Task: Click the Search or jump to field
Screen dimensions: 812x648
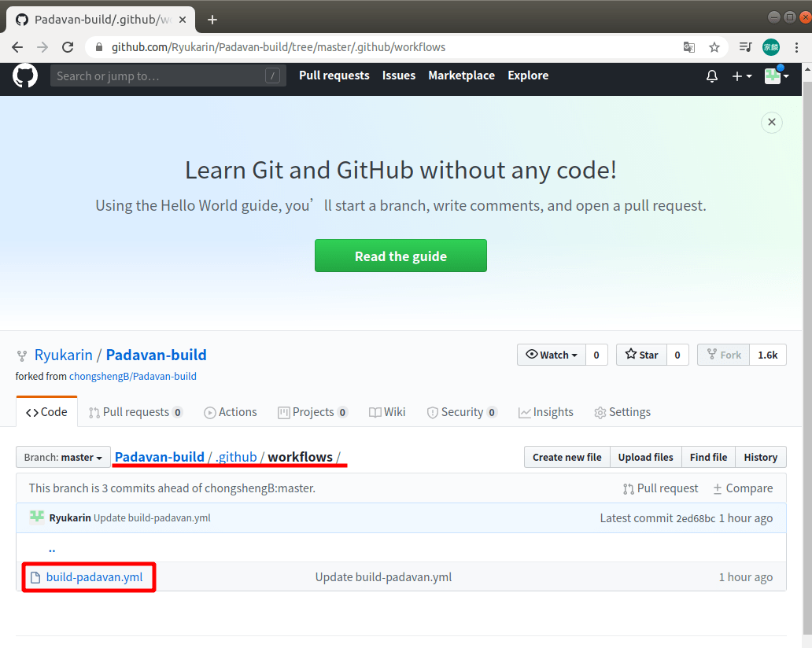Action: tap(168, 76)
